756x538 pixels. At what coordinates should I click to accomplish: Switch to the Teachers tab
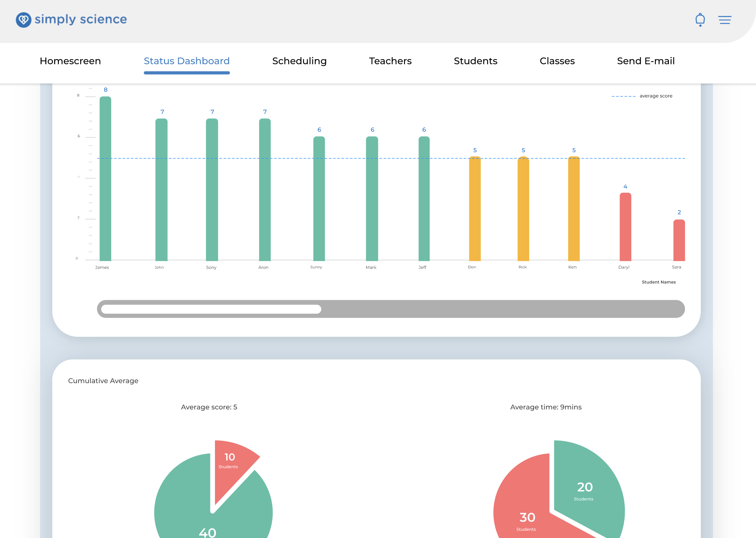[390, 61]
